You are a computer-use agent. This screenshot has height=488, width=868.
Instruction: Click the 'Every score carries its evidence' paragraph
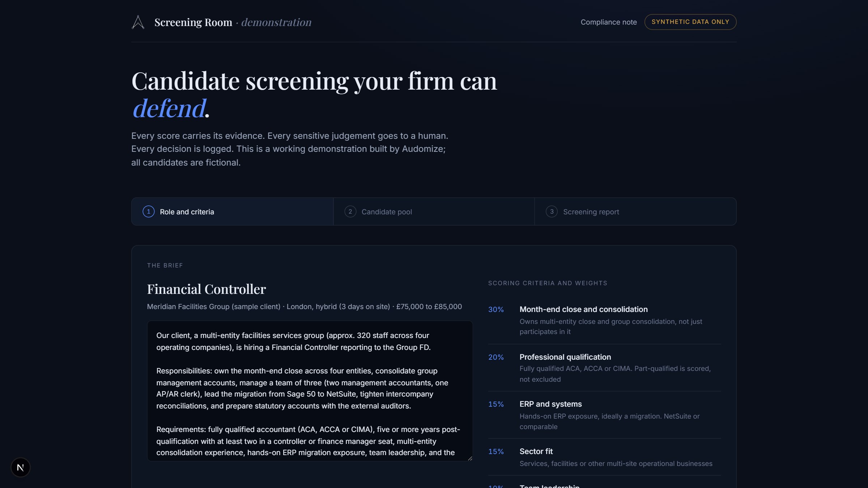290,149
